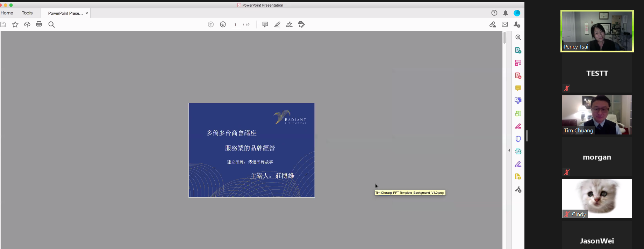Open the Export PDF tool
Screen dimensions: 644x249
(x=518, y=50)
